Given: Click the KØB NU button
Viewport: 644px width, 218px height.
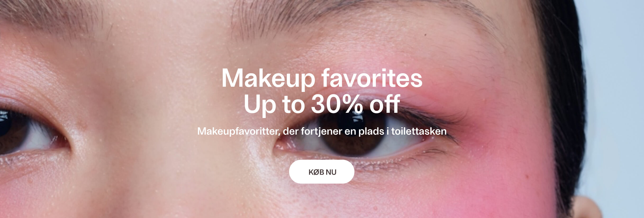Looking at the screenshot, I should click(x=322, y=172).
